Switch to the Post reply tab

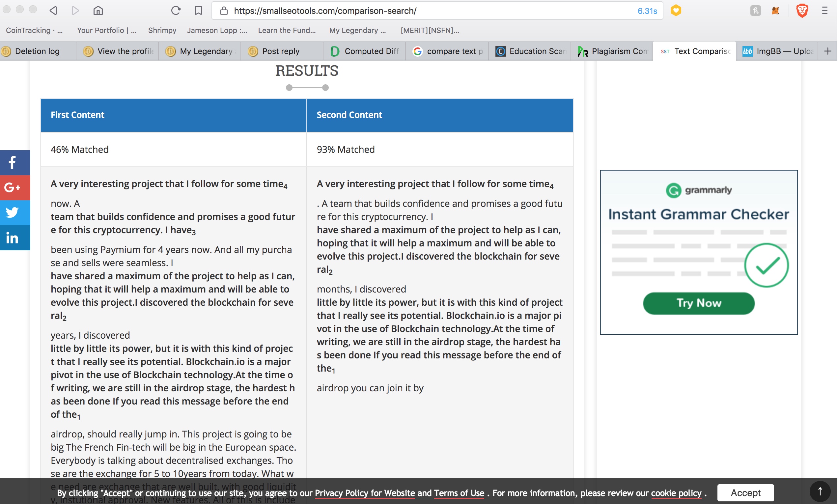(x=282, y=51)
